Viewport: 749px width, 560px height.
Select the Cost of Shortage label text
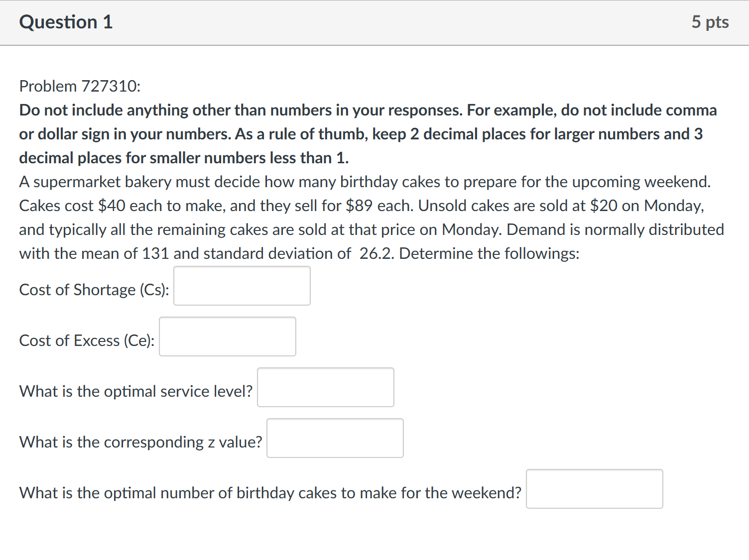point(94,290)
